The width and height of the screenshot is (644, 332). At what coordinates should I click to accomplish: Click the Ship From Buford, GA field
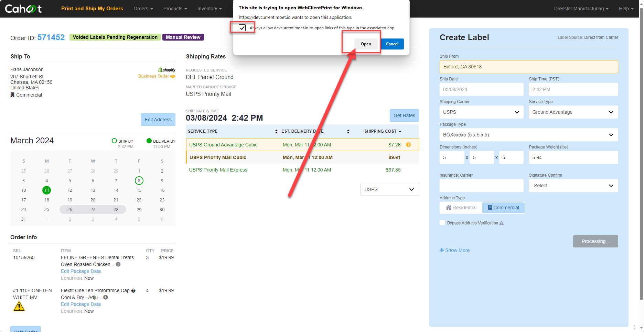pyautogui.click(x=529, y=67)
